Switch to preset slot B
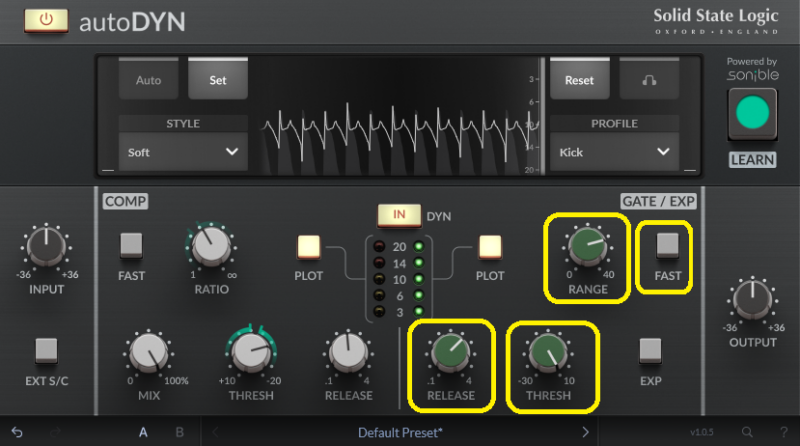This screenshot has height=446, width=800. [179, 432]
